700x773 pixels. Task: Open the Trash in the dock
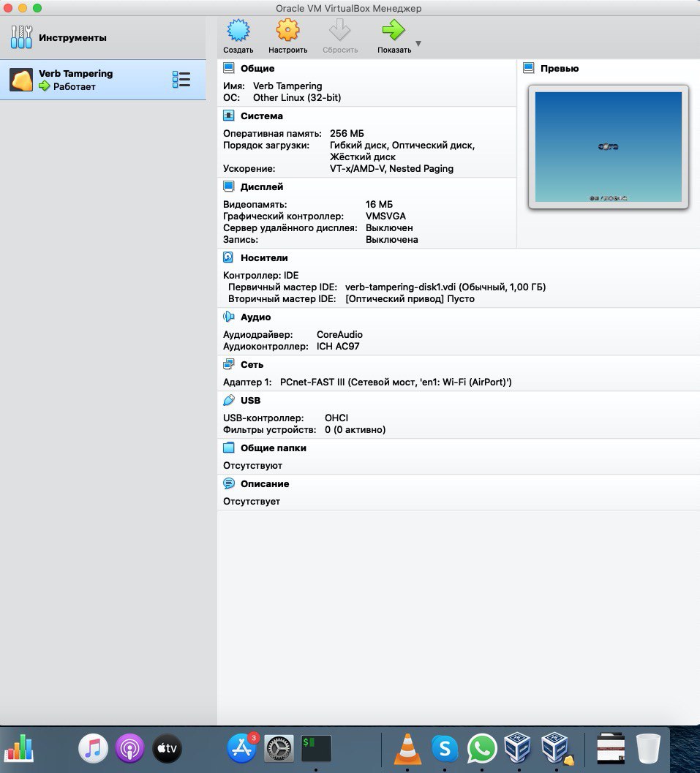click(648, 748)
